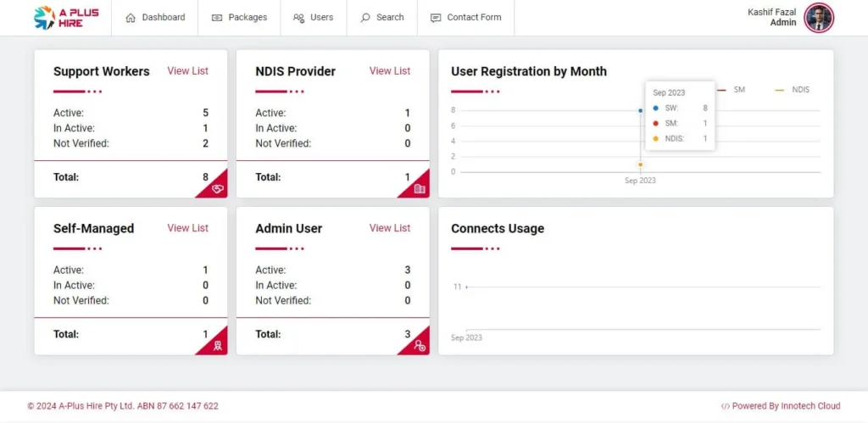Click the home icon beside Dashboard
Viewport: 868px width, 423px height.
click(x=131, y=18)
